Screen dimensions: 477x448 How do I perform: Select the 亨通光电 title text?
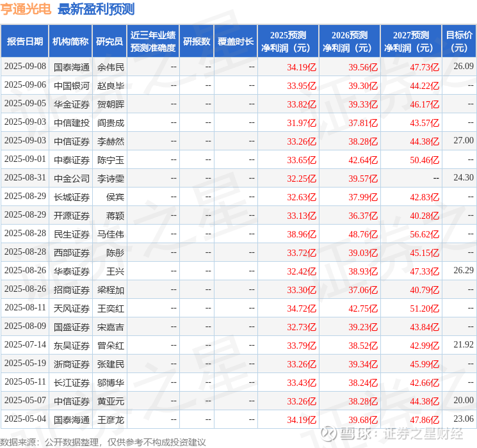point(26,9)
